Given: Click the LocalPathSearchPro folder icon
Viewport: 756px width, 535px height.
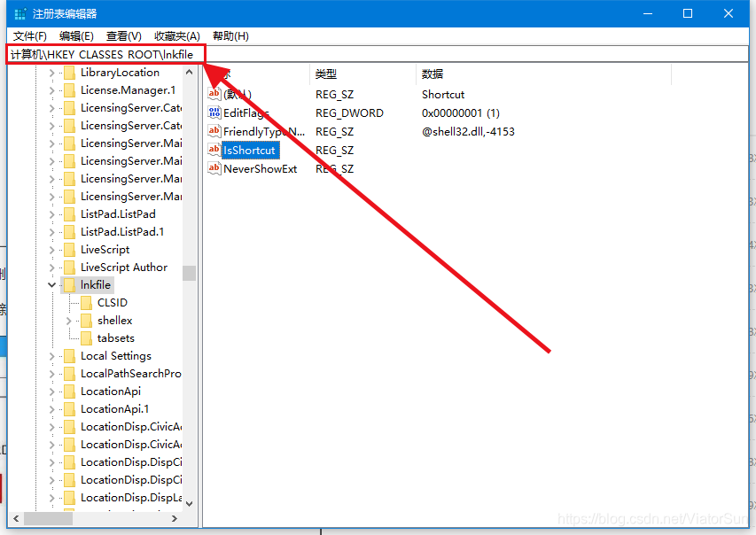Looking at the screenshot, I should [69, 374].
